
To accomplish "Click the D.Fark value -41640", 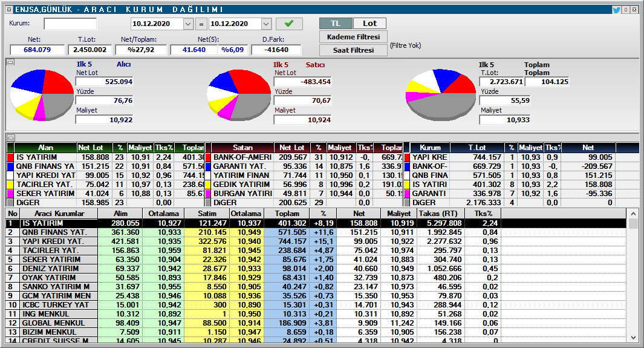I will 276,50.
